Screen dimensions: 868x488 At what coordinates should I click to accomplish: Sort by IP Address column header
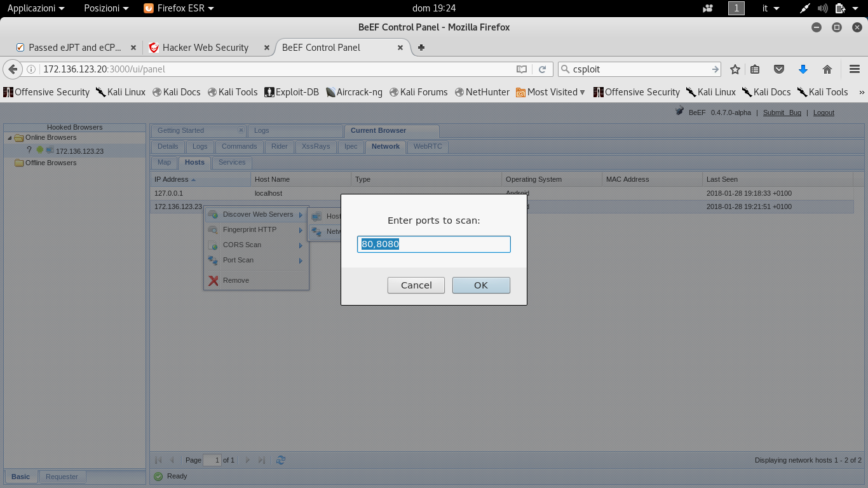(x=200, y=179)
